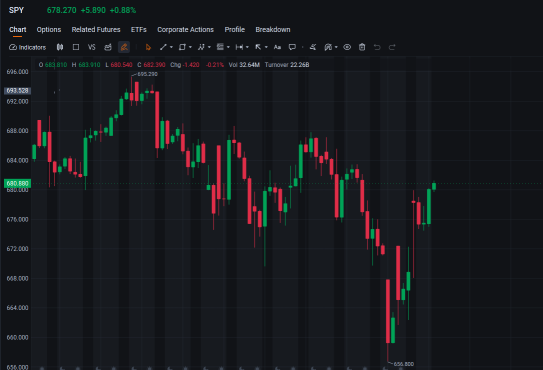The height and width of the screenshot is (370, 543).
Task: Select the trend line drawing tool
Action: (x=163, y=47)
